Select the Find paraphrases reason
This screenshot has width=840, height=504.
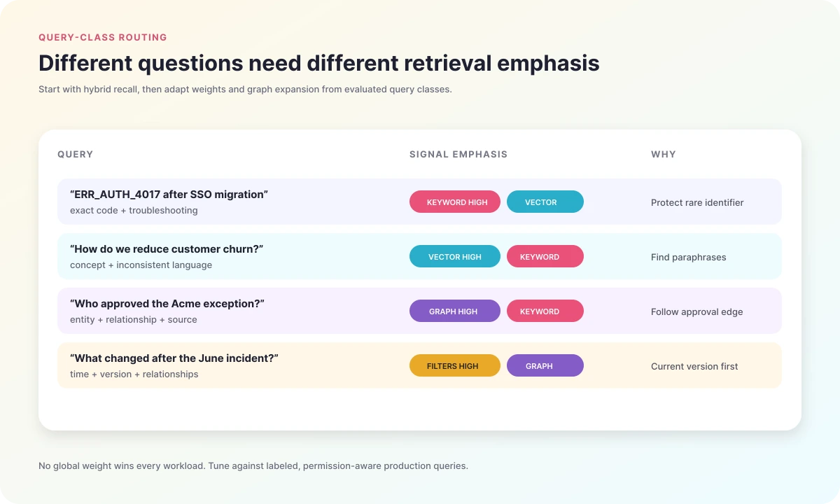click(689, 257)
